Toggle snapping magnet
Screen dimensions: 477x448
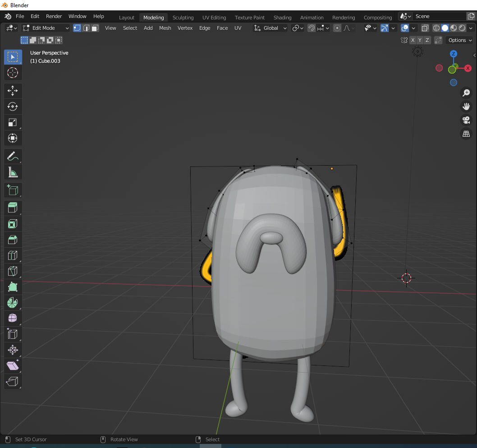click(312, 28)
